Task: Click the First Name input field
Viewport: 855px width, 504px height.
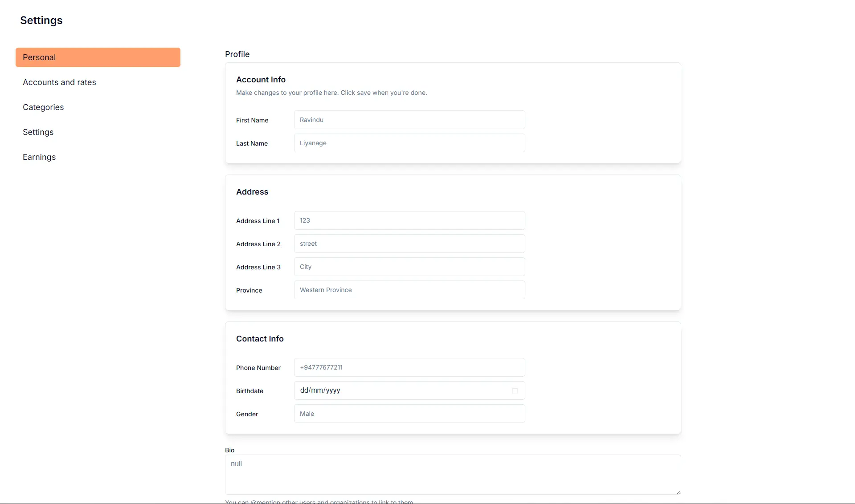Action: [x=409, y=120]
